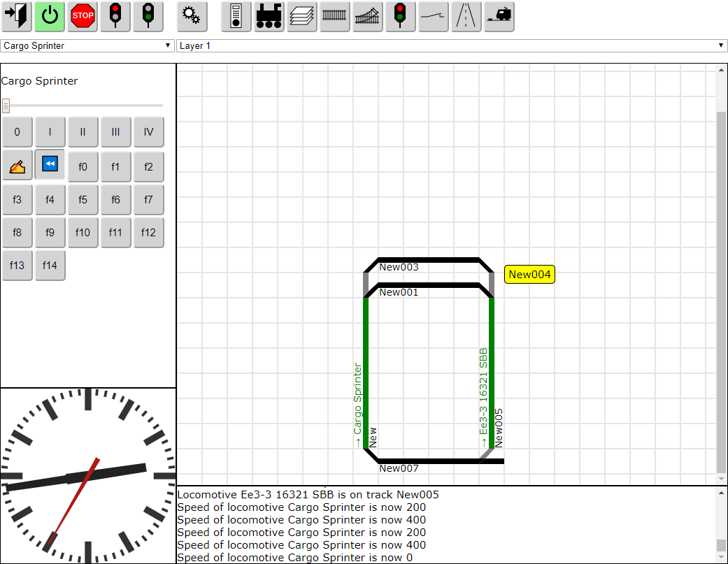Select the straight track icon
Image resolution: width=728 pixels, height=564 pixels.
(334, 16)
